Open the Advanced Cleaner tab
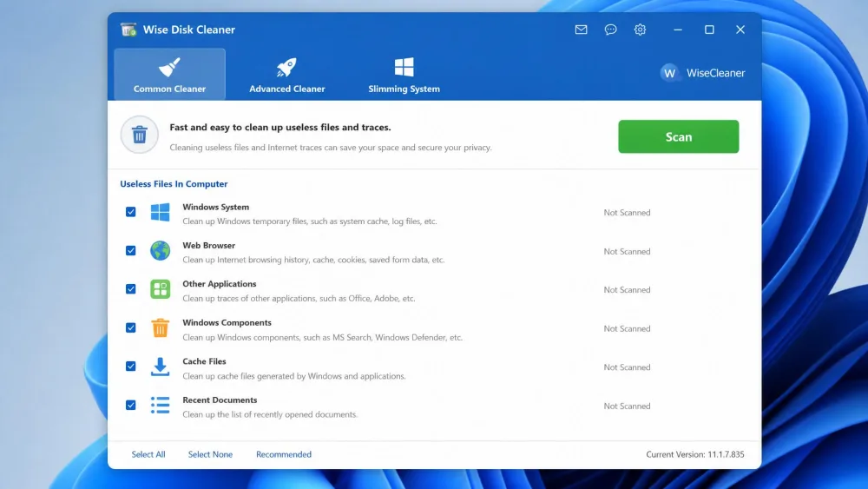The width and height of the screenshot is (868, 489). (286, 74)
